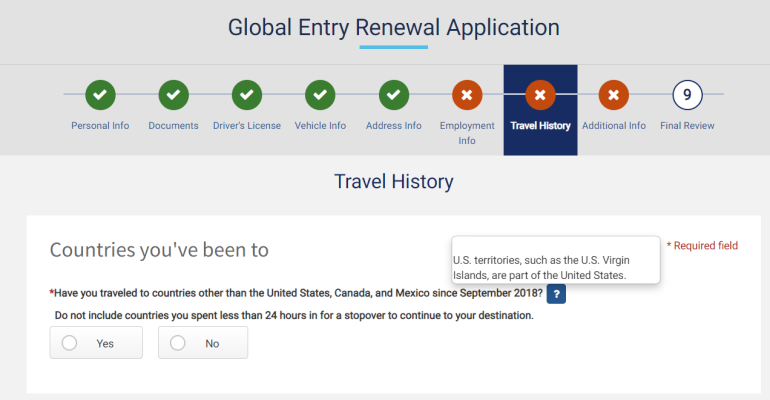This screenshot has width=770, height=400.
Task: Click the Employment Info error X icon
Action: 467,95
